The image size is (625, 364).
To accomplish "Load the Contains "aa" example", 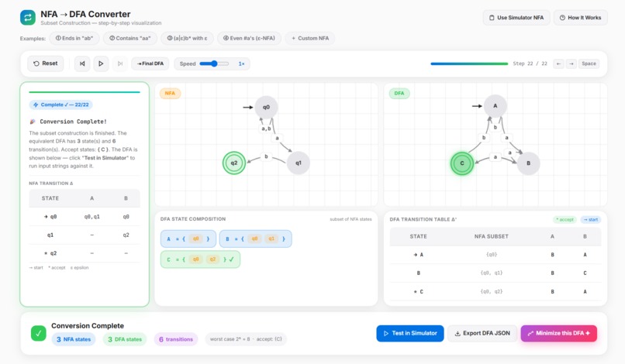I will click(130, 38).
